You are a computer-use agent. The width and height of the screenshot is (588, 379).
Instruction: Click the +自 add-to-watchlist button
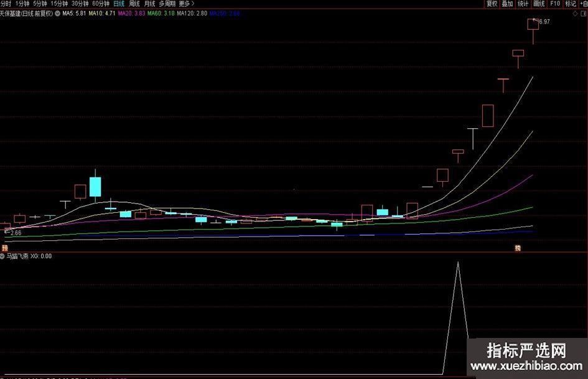coord(584,4)
